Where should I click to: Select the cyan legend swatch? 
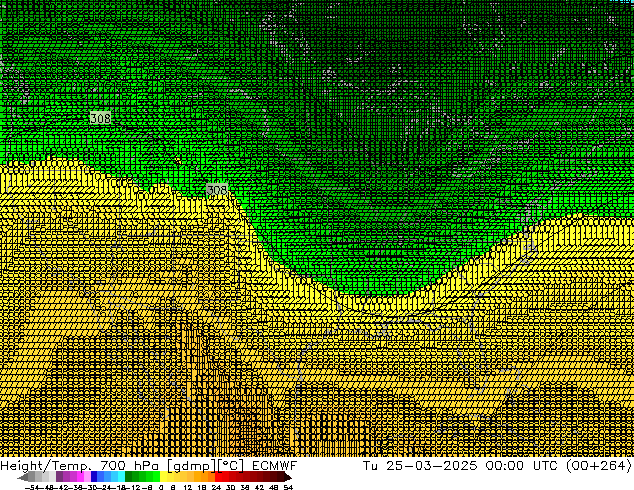pyautogui.click(x=121, y=476)
